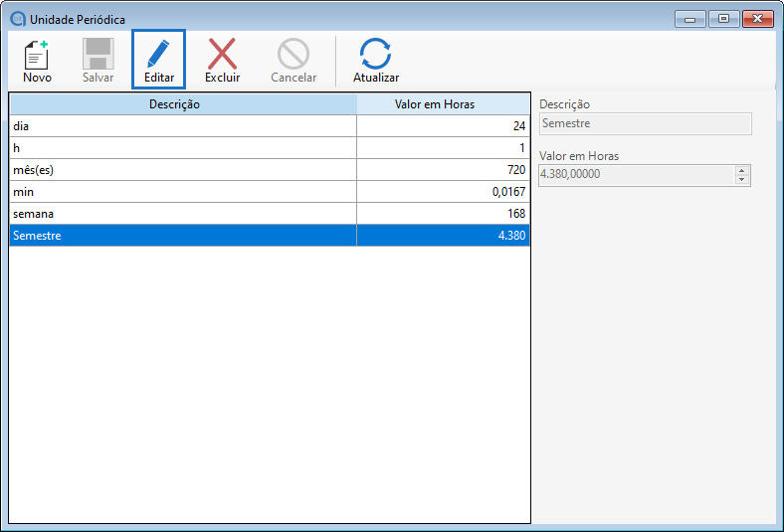Viewport: 784px width, 532px height.
Task: Click the Excluir red X icon
Action: click(x=222, y=55)
